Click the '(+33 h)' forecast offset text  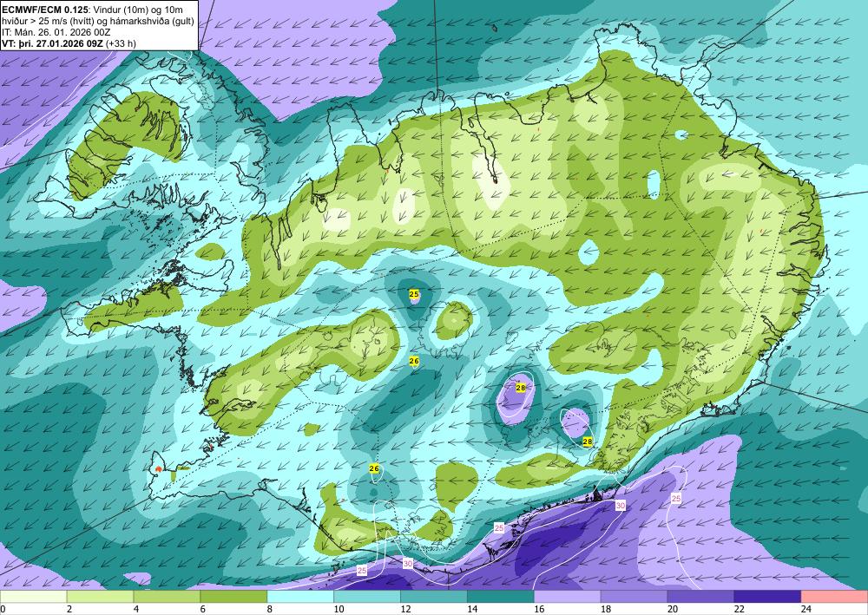pos(121,43)
